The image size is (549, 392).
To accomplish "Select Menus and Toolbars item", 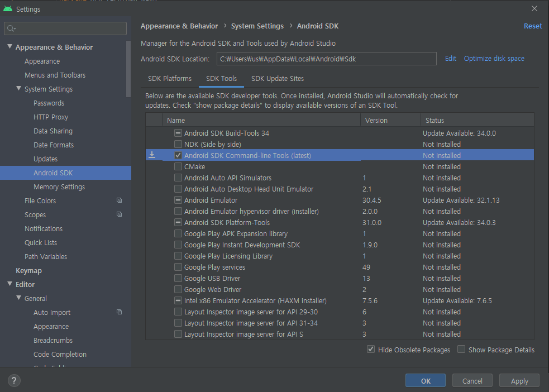I will point(55,75).
